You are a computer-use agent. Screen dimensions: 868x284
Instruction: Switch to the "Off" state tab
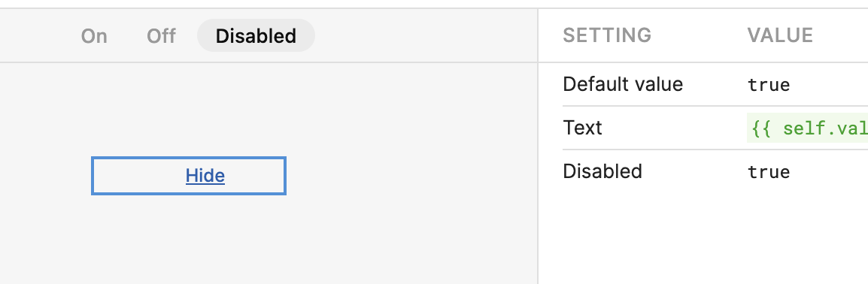coord(161,36)
